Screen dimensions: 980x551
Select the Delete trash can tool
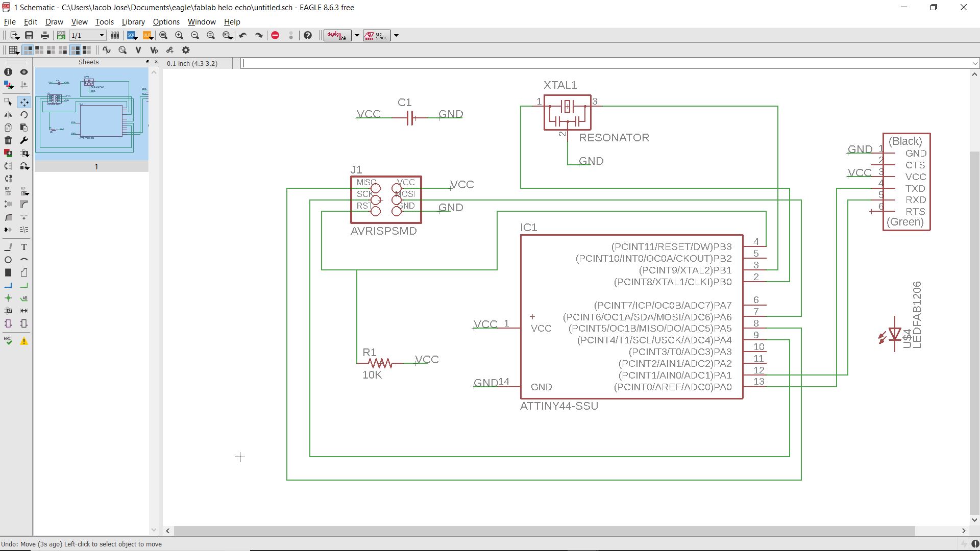tap(8, 140)
